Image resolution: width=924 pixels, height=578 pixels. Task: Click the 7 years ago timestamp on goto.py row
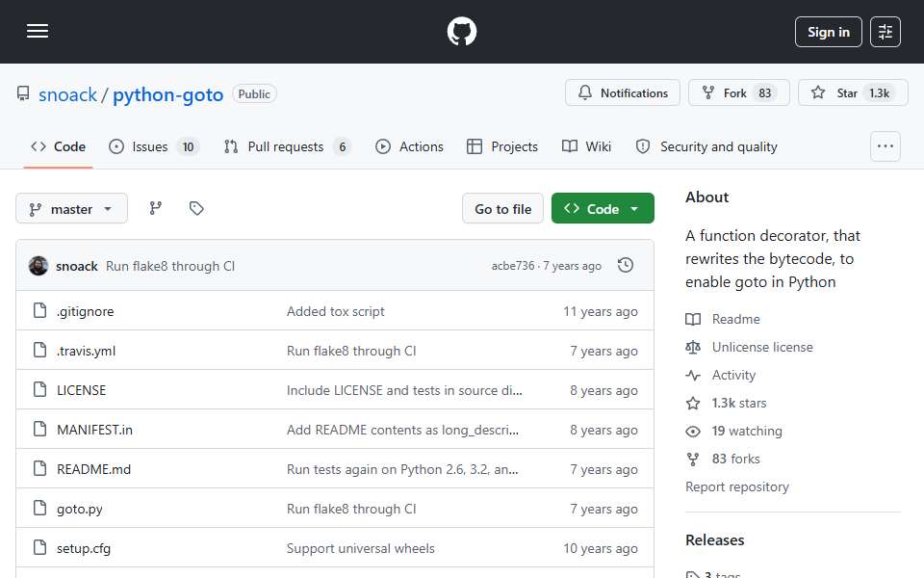(603, 509)
